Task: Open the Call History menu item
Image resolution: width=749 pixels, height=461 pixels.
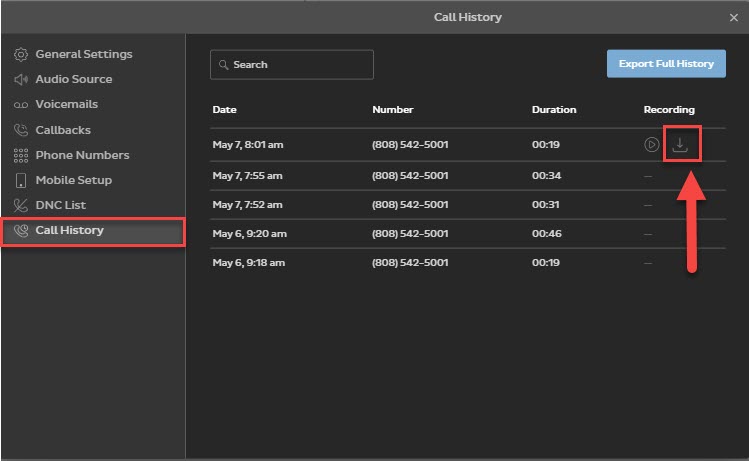Action: [x=69, y=231]
